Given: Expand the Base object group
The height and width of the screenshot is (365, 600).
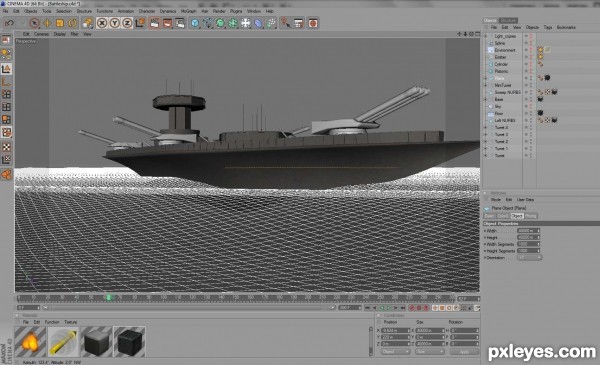Looking at the screenshot, I should (486, 99).
